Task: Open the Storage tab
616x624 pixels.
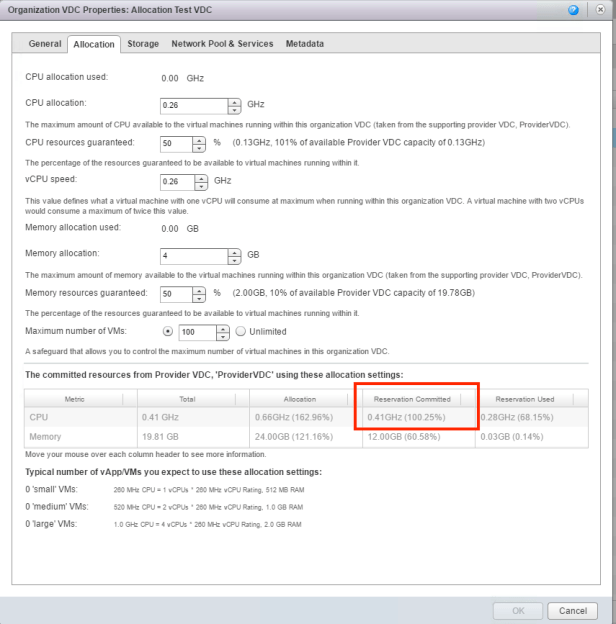Action: [x=143, y=44]
